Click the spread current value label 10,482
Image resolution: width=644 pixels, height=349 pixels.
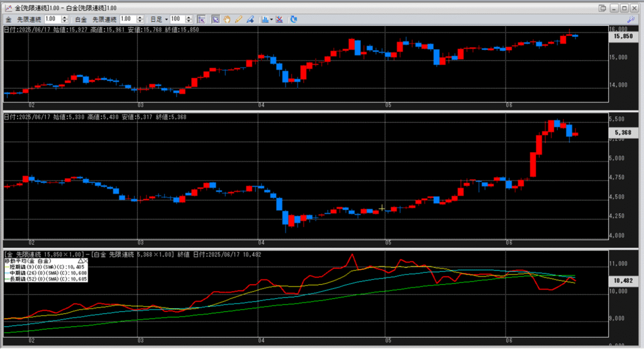[623, 280]
